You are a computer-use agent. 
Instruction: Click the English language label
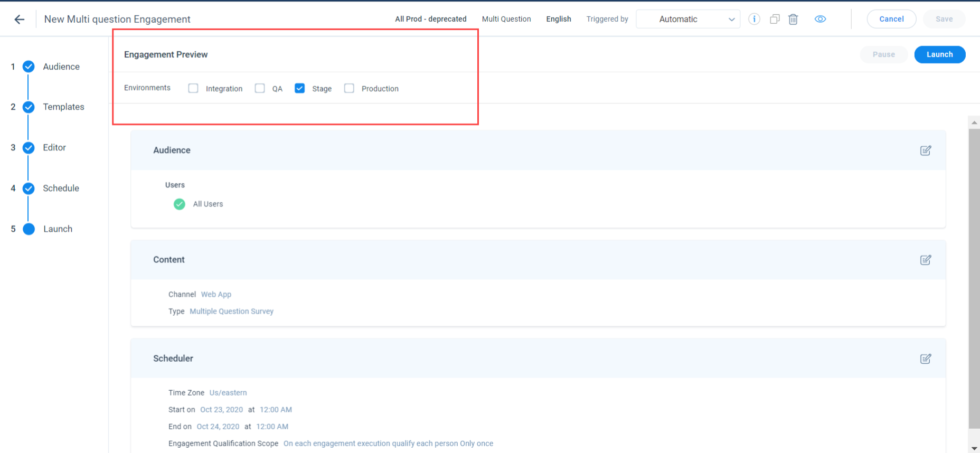tap(559, 19)
